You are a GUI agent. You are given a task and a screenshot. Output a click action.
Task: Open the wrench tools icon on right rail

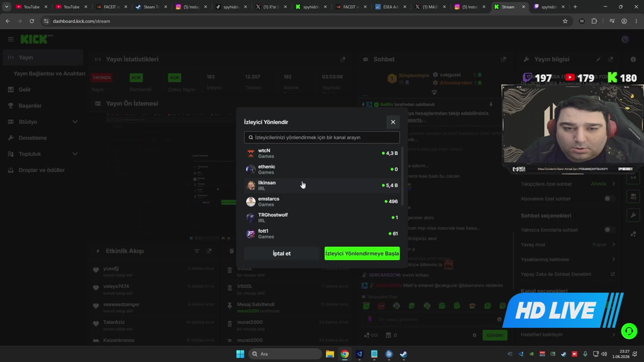pyautogui.click(x=633, y=215)
